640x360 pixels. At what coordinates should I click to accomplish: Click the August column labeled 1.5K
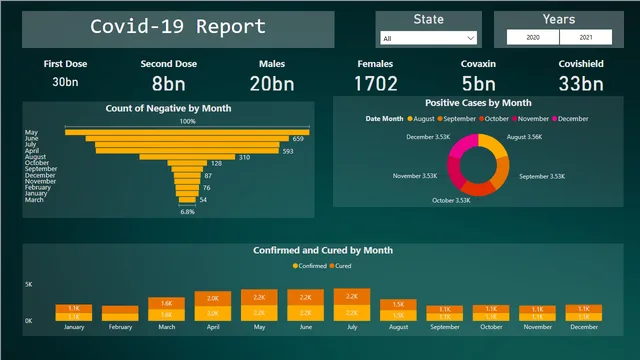pyautogui.click(x=398, y=310)
